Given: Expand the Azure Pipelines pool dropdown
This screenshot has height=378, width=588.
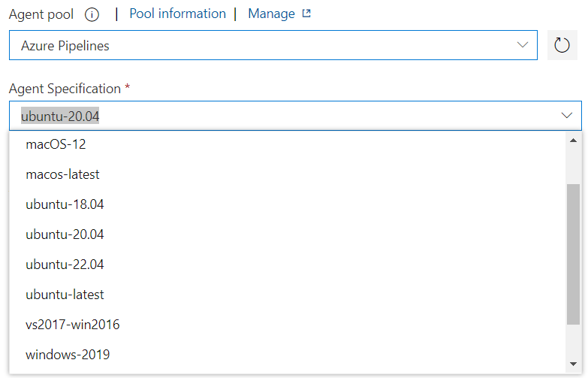Looking at the screenshot, I should [x=273, y=45].
